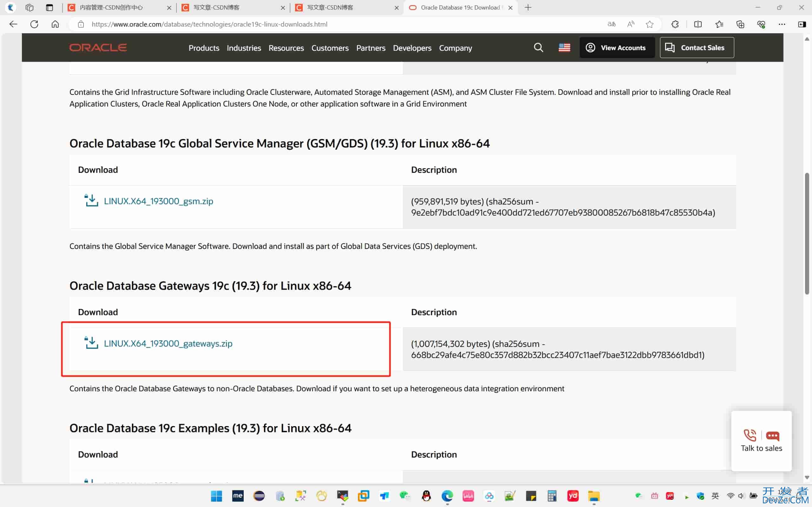Open the Windows Start menu
This screenshot has height=507, width=812.
click(x=216, y=496)
